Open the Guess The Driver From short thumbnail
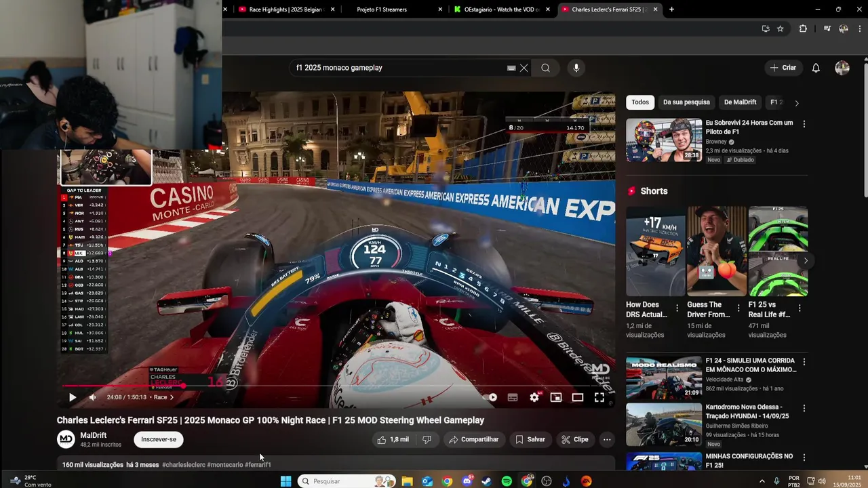The width and height of the screenshot is (868, 488). click(x=717, y=251)
